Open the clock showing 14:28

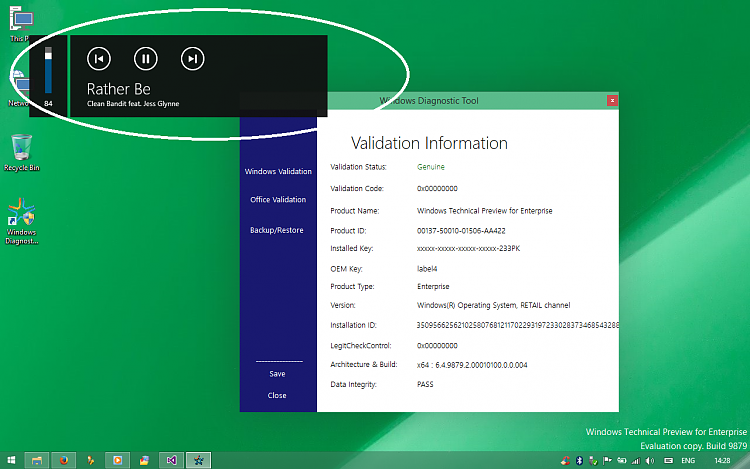coord(722,461)
